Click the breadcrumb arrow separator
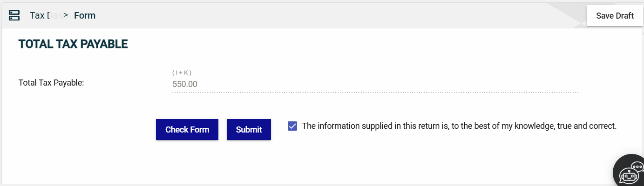 point(66,15)
